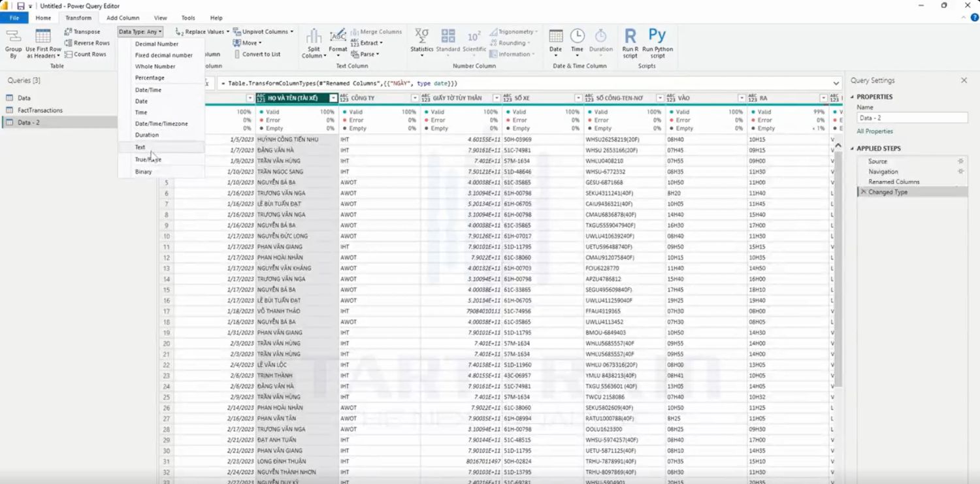Switch to the Home ribbon tab
Viewport: 980px width, 484px height.
43,18
